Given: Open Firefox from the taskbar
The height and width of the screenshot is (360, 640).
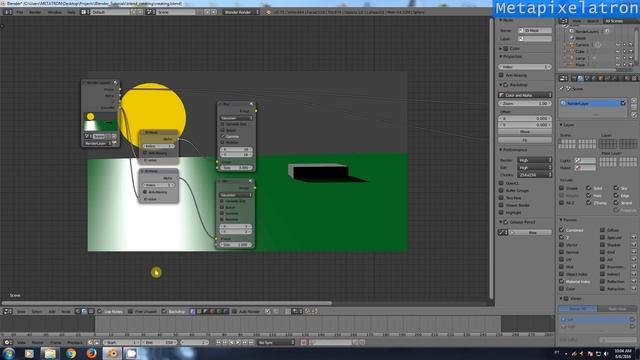Looking at the screenshot, I should pos(91,353).
